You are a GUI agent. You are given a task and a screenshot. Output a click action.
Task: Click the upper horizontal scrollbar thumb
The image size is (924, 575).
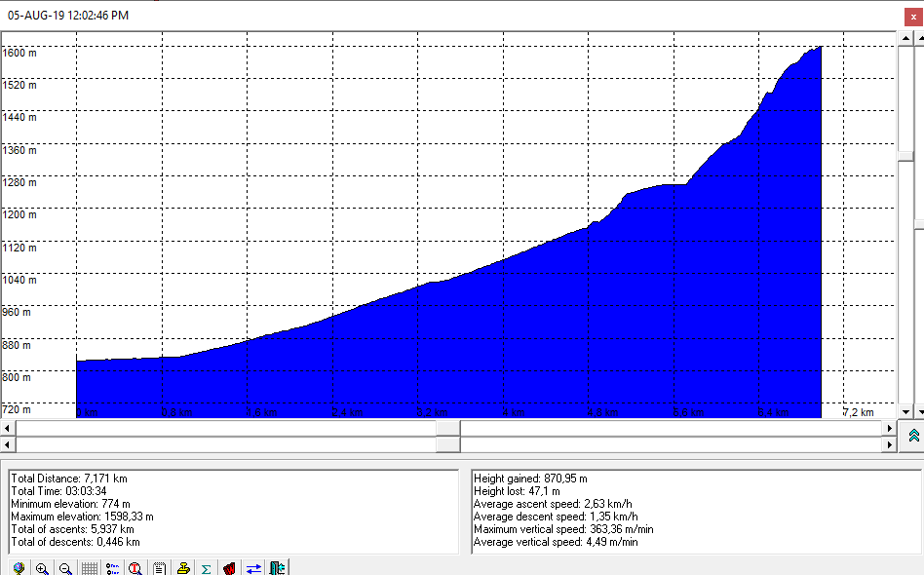[x=448, y=428]
